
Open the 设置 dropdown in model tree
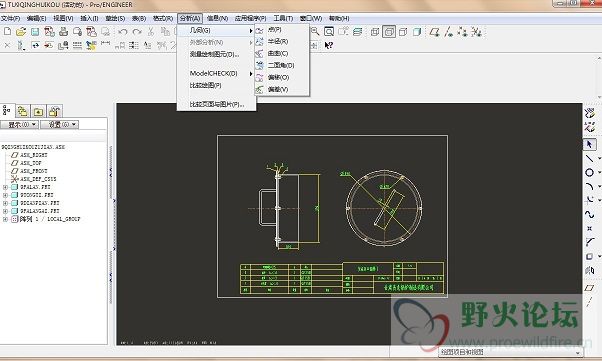(60, 124)
